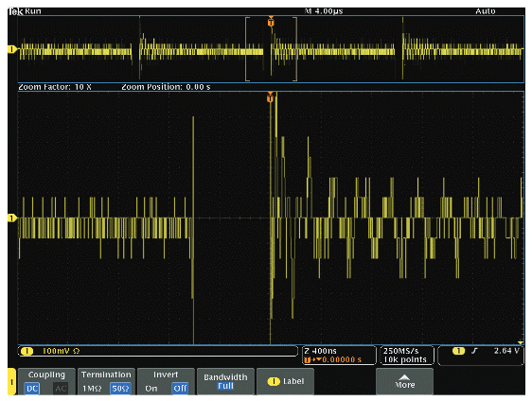Click the channel 1 trigger source badge
The image size is (532, 401).
(458, 351)
